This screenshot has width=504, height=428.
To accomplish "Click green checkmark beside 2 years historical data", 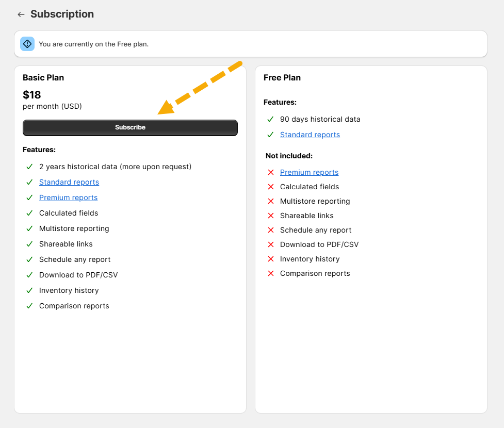I will [x=29, y=167].
